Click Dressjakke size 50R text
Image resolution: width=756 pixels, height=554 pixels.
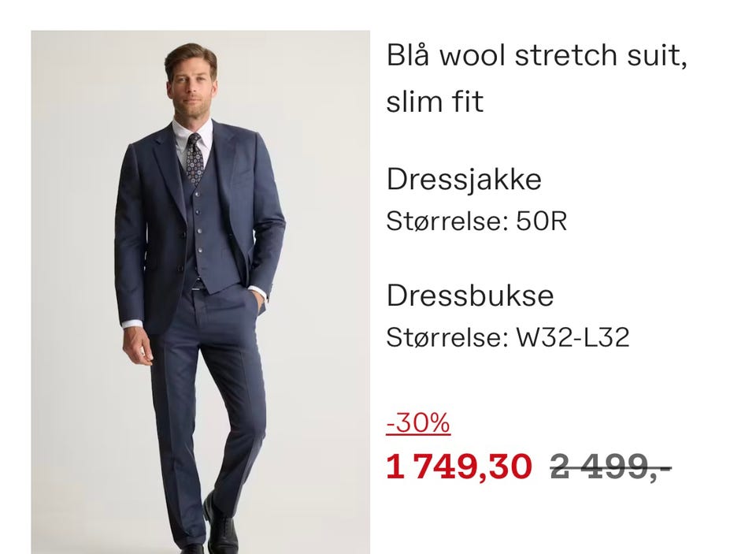tap(476, 221)
